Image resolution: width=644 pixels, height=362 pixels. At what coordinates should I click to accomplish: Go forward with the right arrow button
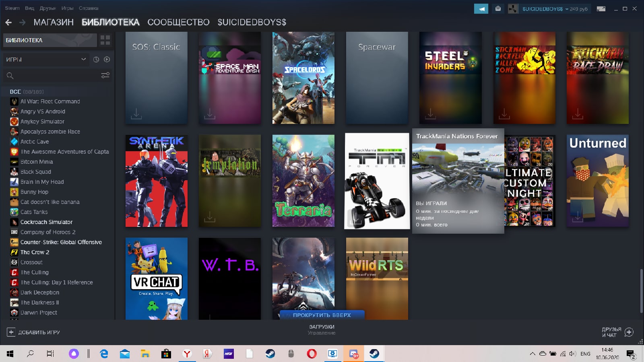(23, 23)
